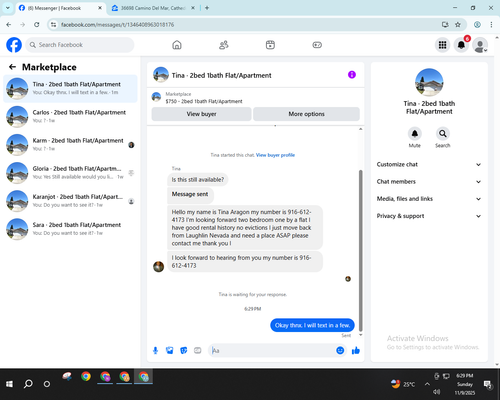Open the purple conversation info icon

coord(352,75)
